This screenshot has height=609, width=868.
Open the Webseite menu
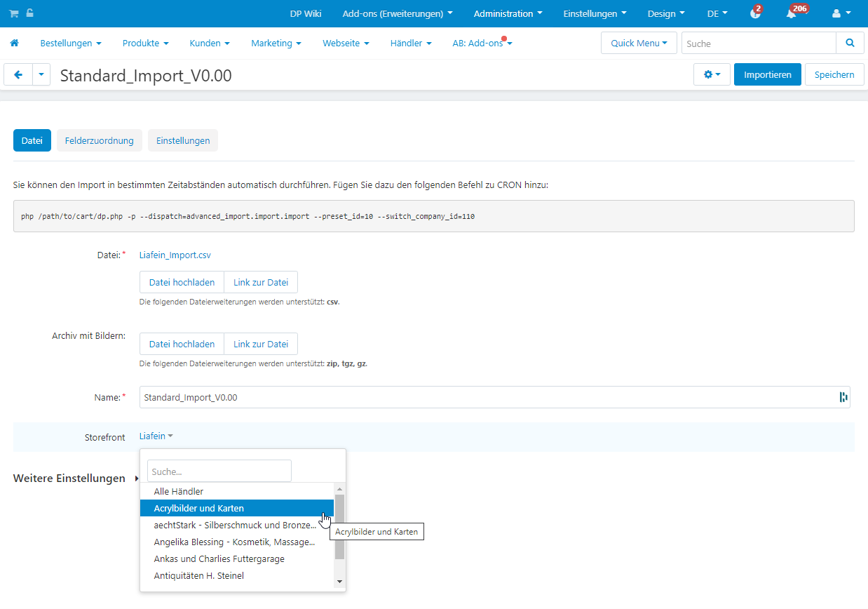(346, 43)
